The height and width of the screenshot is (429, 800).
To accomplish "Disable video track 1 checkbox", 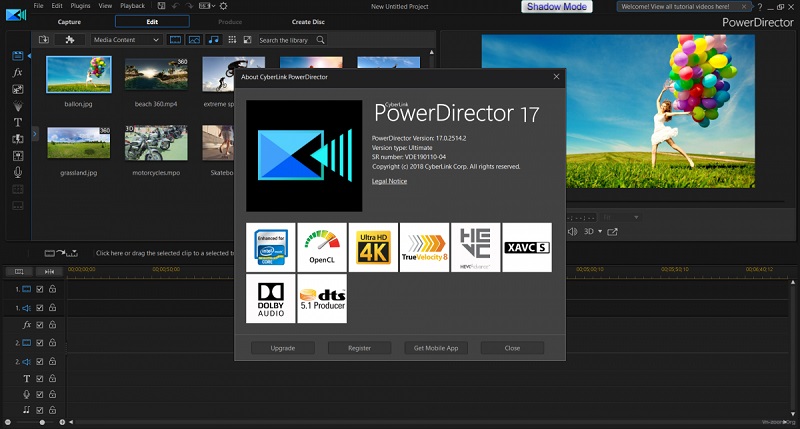I will [x=39, y=289].
